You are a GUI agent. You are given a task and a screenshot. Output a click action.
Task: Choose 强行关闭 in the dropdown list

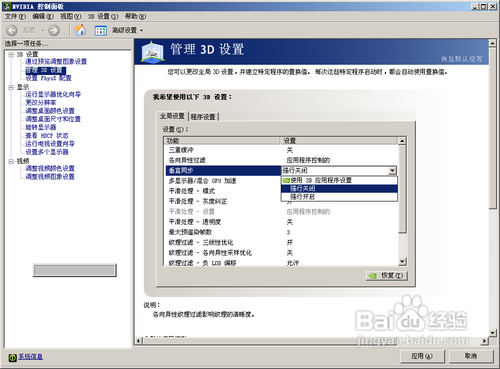click(339, 189)
